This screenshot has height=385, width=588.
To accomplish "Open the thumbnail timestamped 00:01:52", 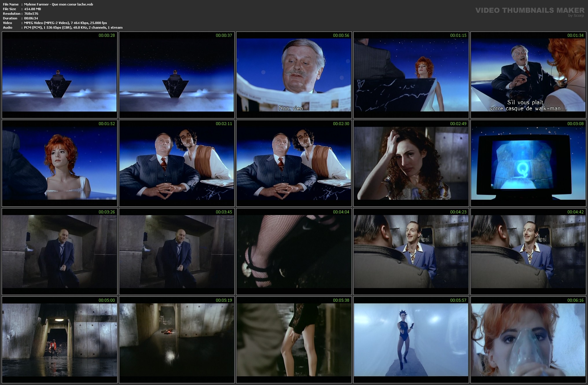I will (60, 163).
